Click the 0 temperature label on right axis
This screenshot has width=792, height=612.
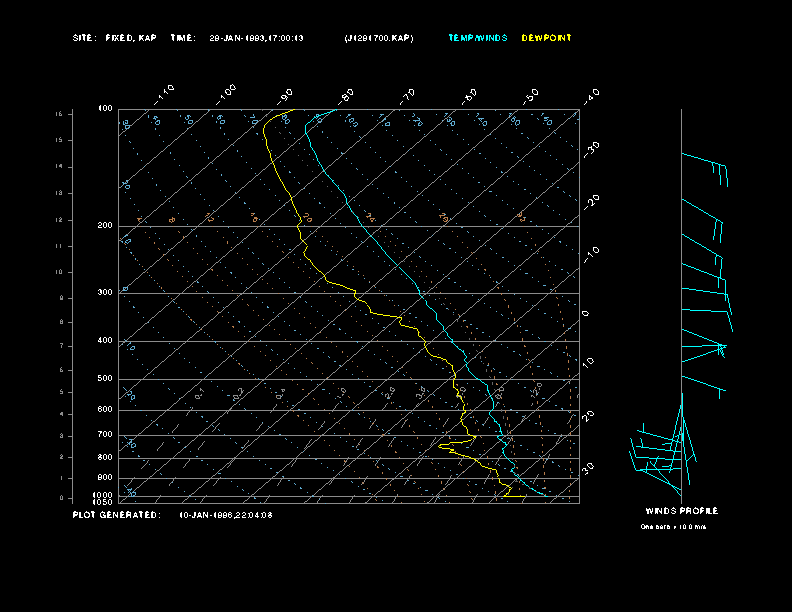(x=586, y=314)
